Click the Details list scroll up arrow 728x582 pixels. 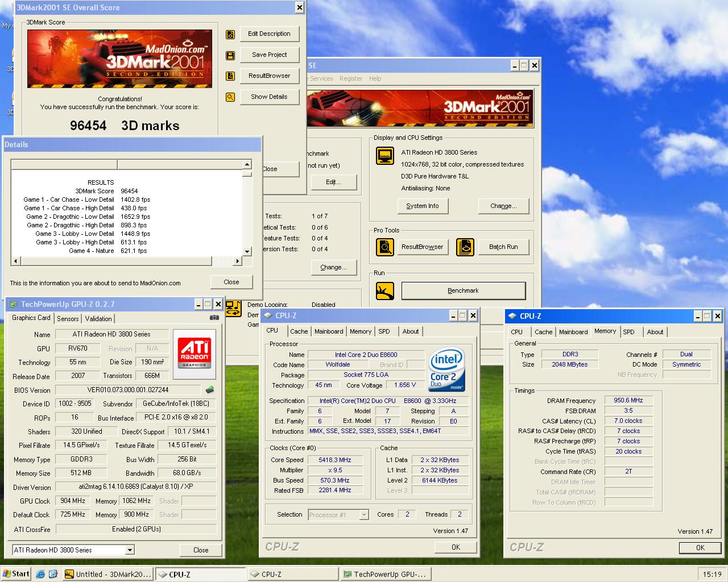pos(247,165)
